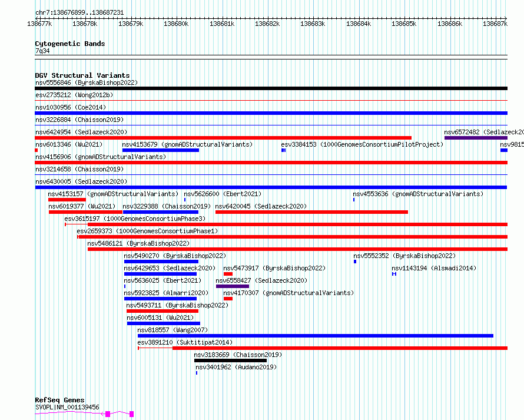Click the RefSeq Genes track title
Image resolution: width=524 pixels, height=420 pixels.
click(x=59, y=400)
